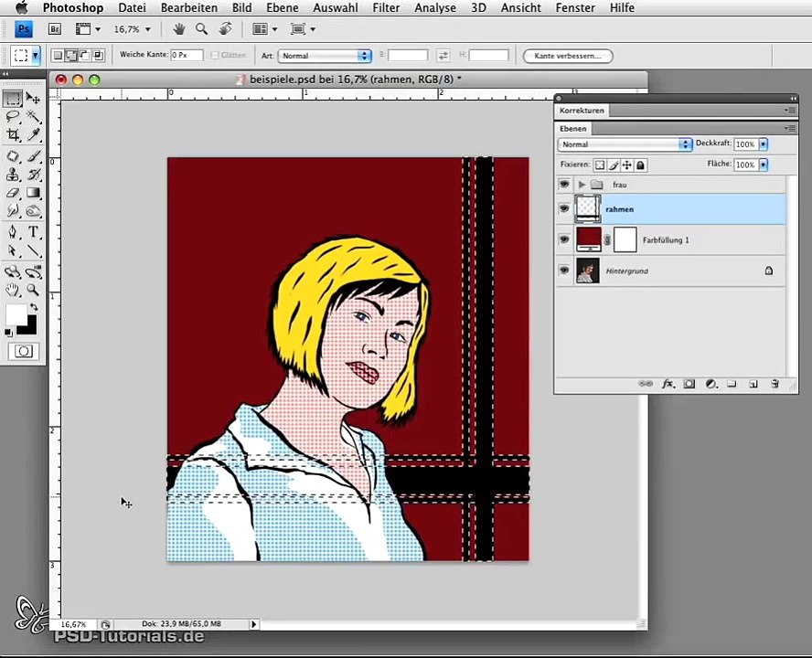Select the Move tool
This screenshot has height=658, width=812.
33,98
